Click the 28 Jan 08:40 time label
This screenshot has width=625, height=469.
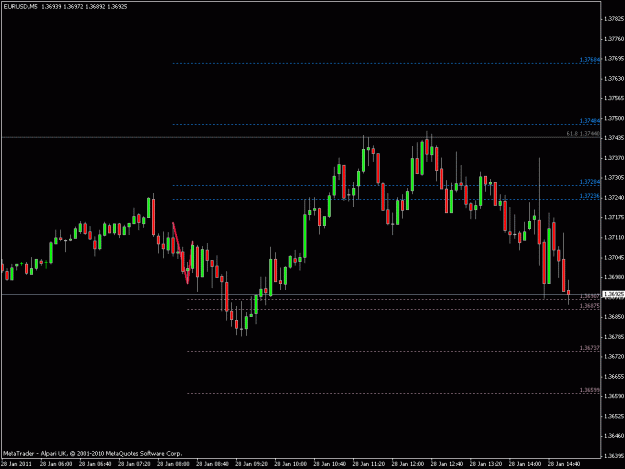click(212, 464)
